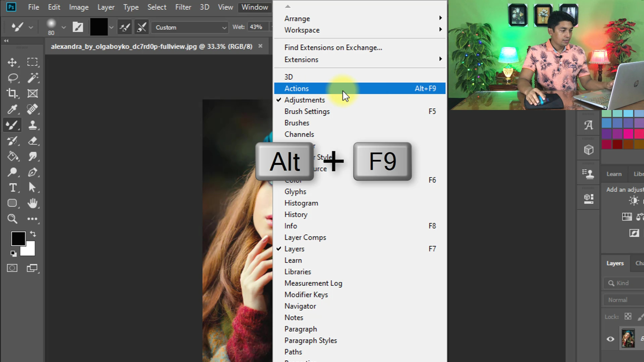
Task: Select the Zoom tool
Action: (x=12, y=219)
